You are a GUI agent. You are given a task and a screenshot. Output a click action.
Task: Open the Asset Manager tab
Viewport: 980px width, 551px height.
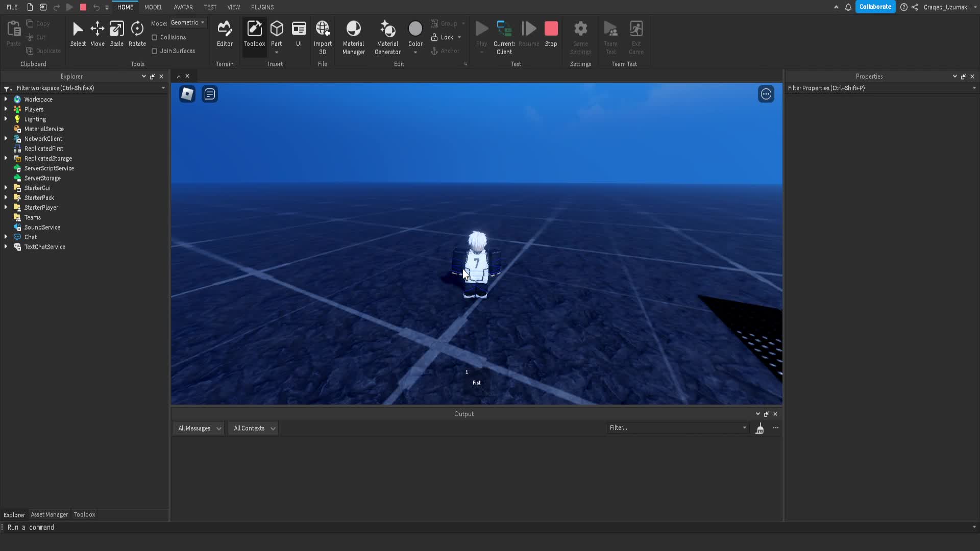[49, 515]
